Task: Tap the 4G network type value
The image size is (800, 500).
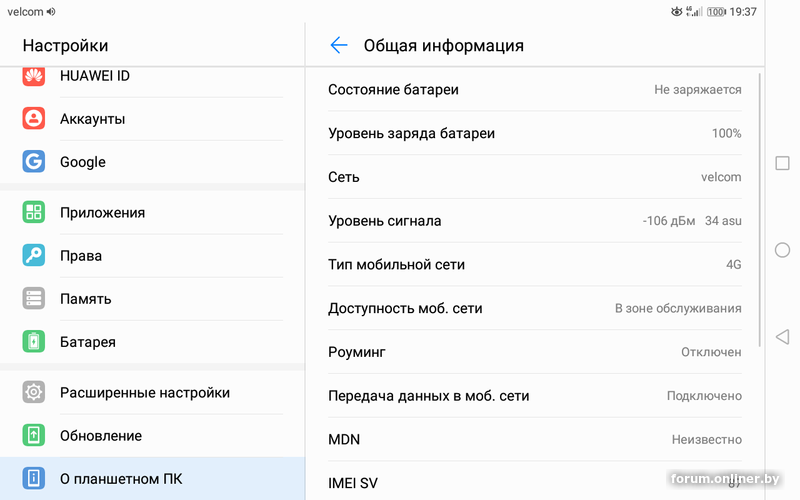Action: (734, 264)
